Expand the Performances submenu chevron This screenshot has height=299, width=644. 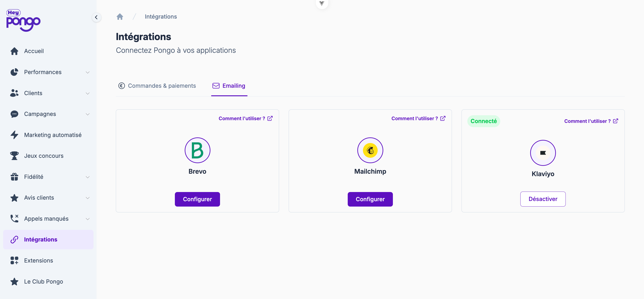click(x=87, y=72)
